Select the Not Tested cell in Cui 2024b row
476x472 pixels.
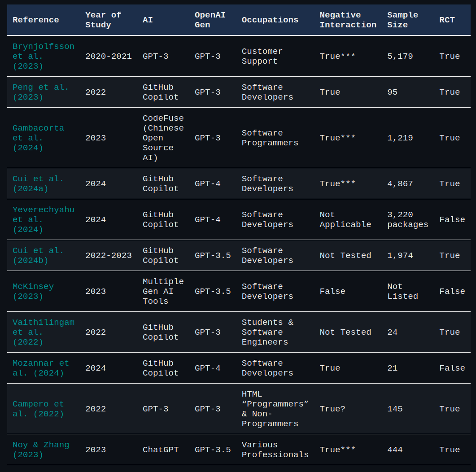coord(345,255)
